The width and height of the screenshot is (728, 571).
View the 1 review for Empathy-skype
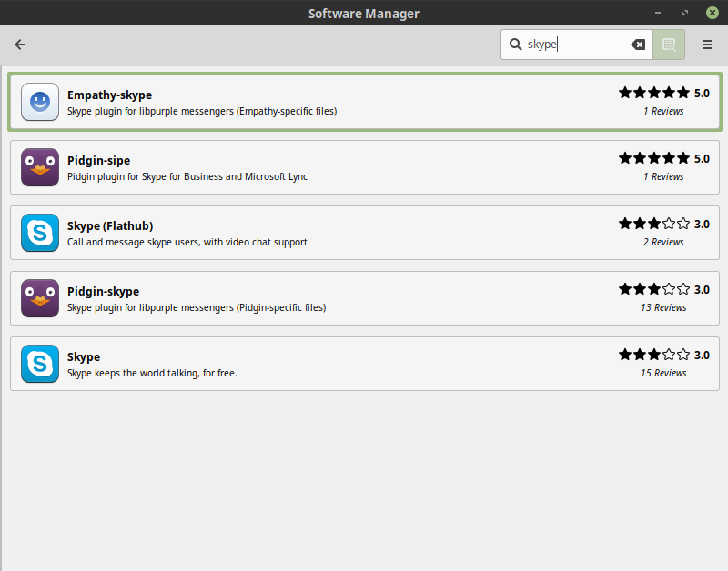663,111
